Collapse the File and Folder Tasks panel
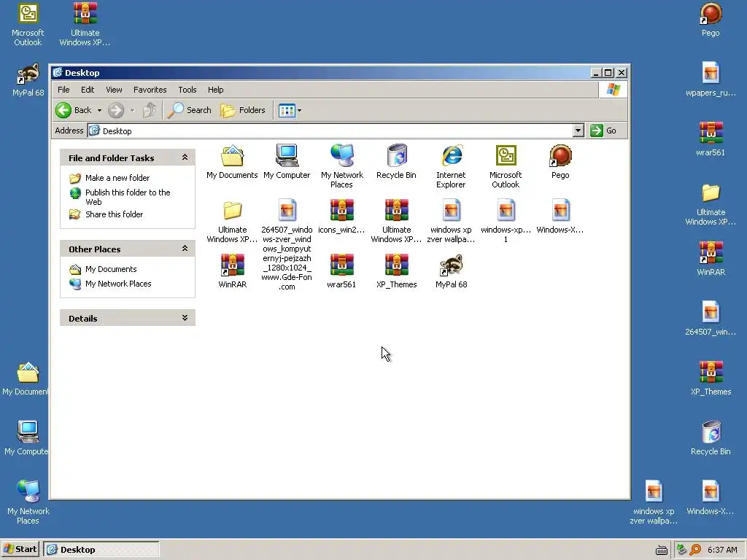 point(185,157)
